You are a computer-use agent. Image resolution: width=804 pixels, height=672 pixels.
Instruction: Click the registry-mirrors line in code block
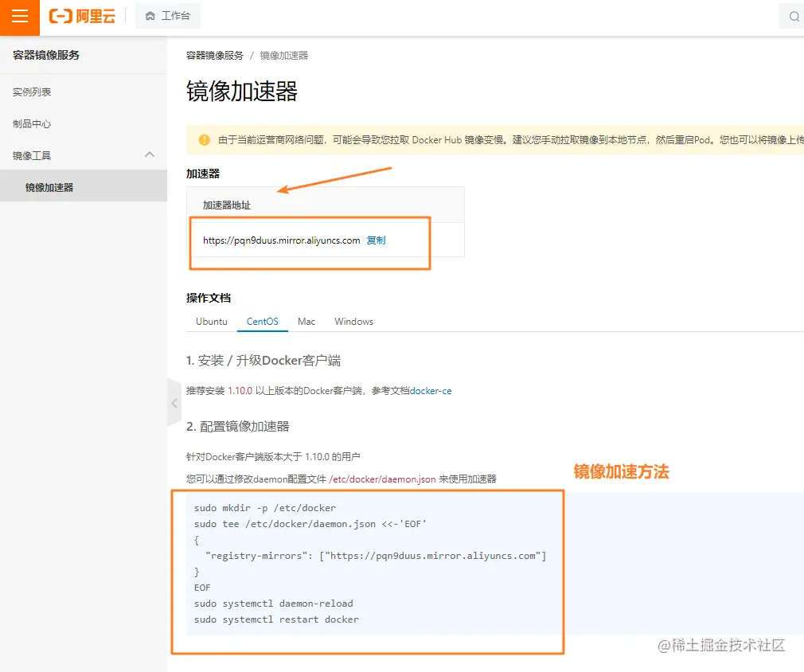coord(376,556)
